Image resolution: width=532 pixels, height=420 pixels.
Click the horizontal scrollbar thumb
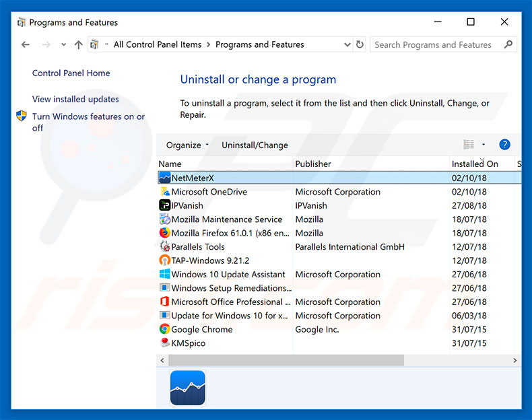286,360
